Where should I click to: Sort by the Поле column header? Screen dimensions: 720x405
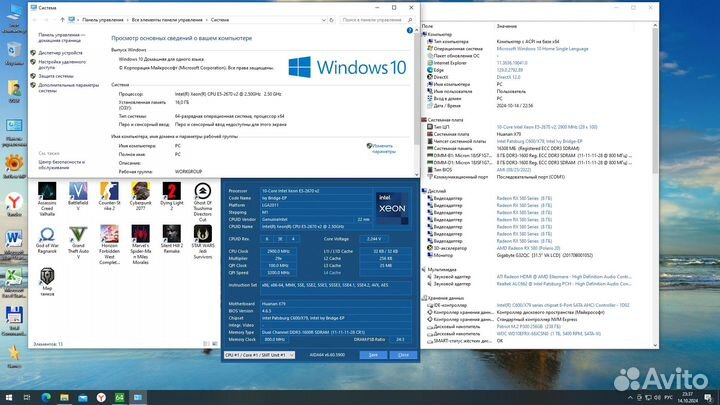pos(427,26)
